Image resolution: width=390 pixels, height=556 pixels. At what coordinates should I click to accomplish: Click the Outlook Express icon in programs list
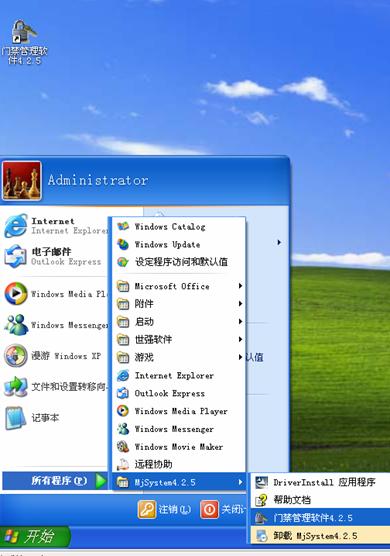pos(123,393)
